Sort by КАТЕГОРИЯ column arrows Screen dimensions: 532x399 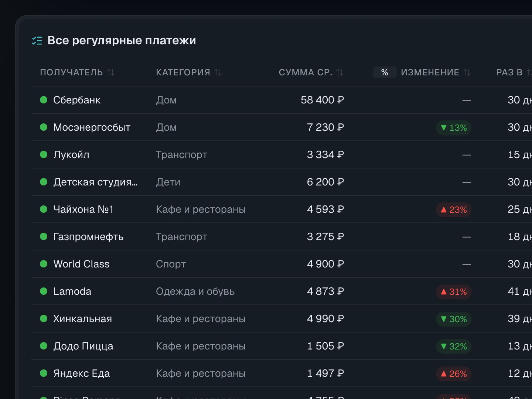218,72
